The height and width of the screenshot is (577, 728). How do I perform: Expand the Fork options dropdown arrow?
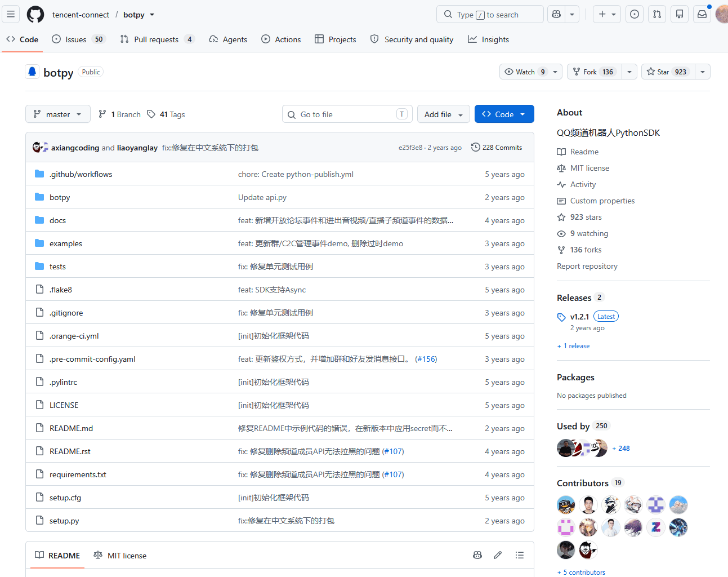[x=629, y=72]
